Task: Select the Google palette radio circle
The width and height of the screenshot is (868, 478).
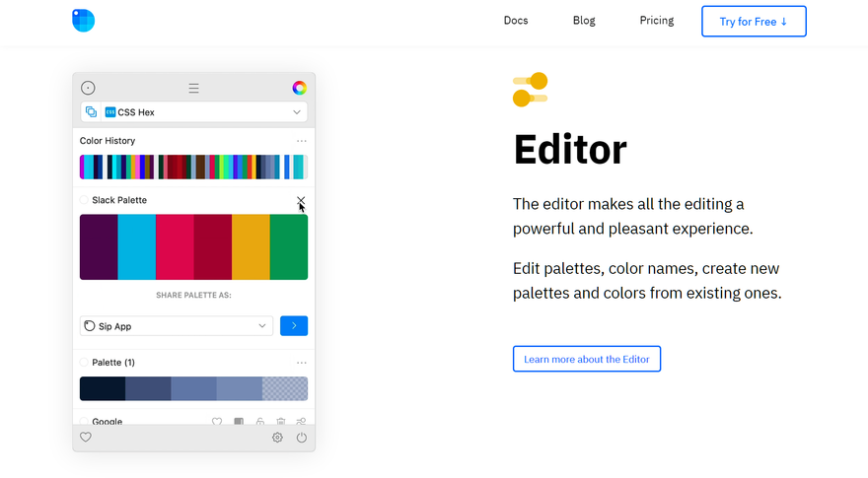Action: (x=84, y=421)
